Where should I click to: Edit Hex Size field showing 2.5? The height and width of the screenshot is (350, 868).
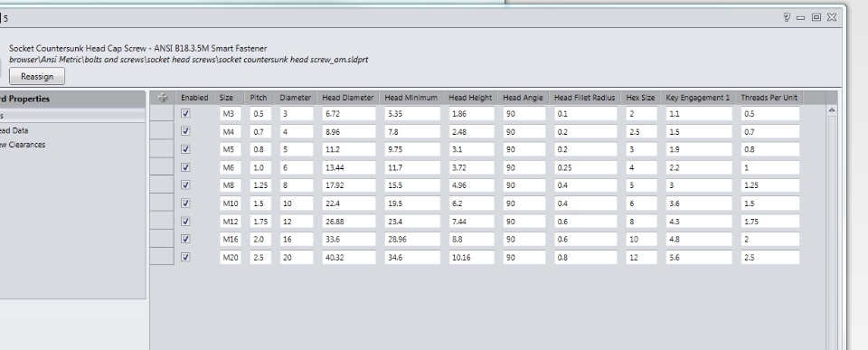[x=642, y=132]
